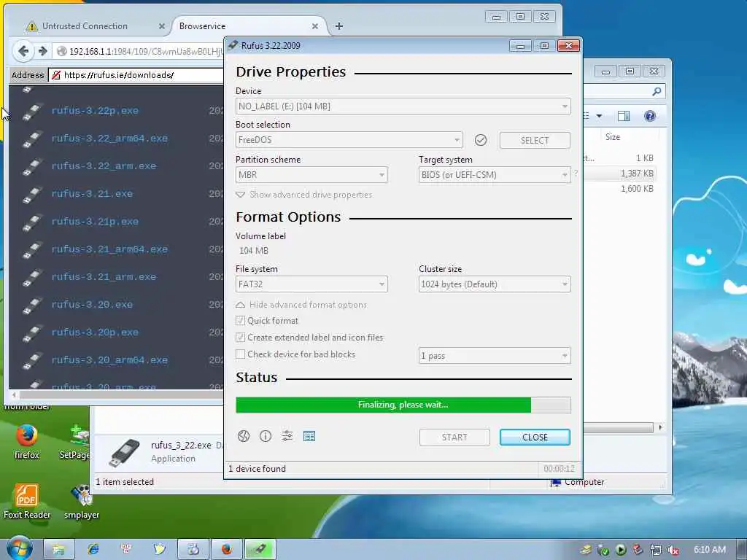Open the Partition scheme MBR dropdown
Image resolution: width=747 pixels, height=560 pixels.
(311, 175)
